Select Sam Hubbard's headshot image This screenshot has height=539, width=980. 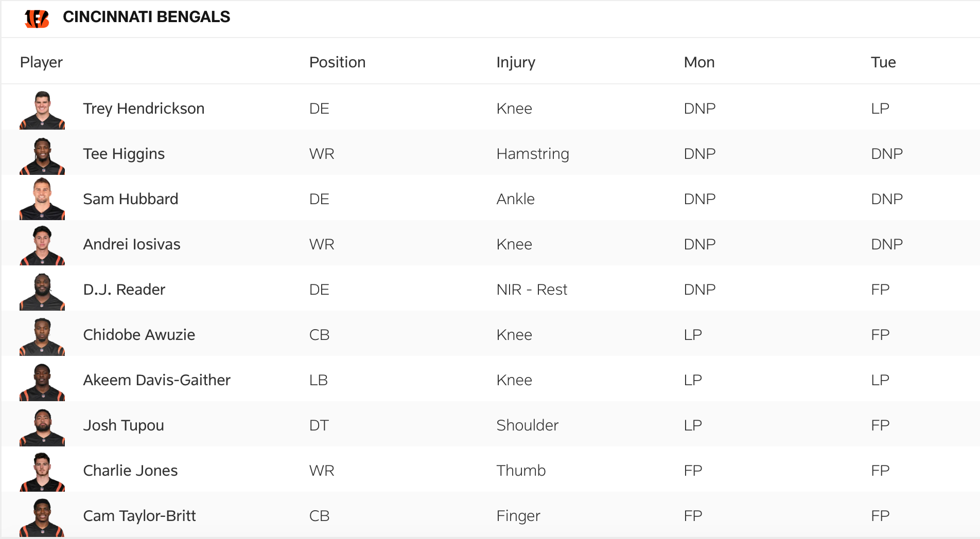coord(42,200)
